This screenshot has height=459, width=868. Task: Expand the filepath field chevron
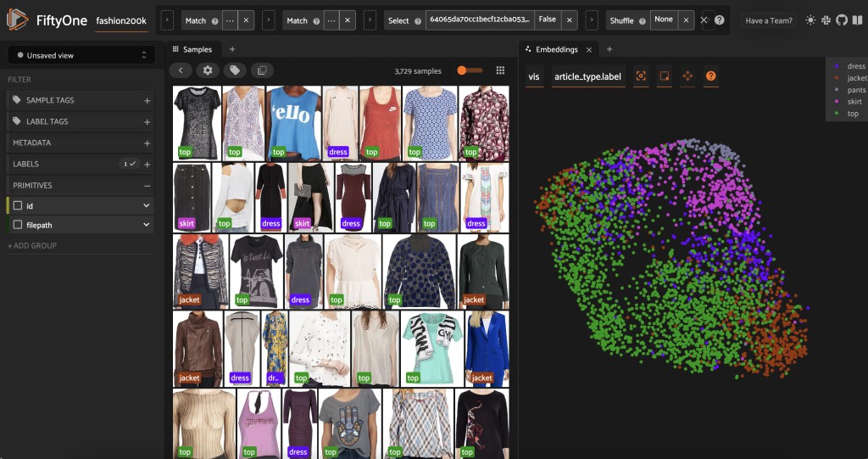click(147, 225)
